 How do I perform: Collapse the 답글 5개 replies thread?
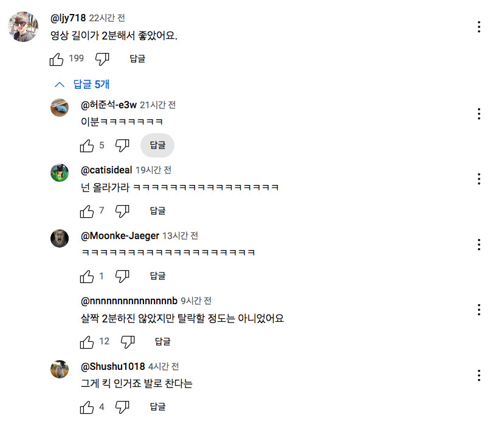tap(83, 85)
